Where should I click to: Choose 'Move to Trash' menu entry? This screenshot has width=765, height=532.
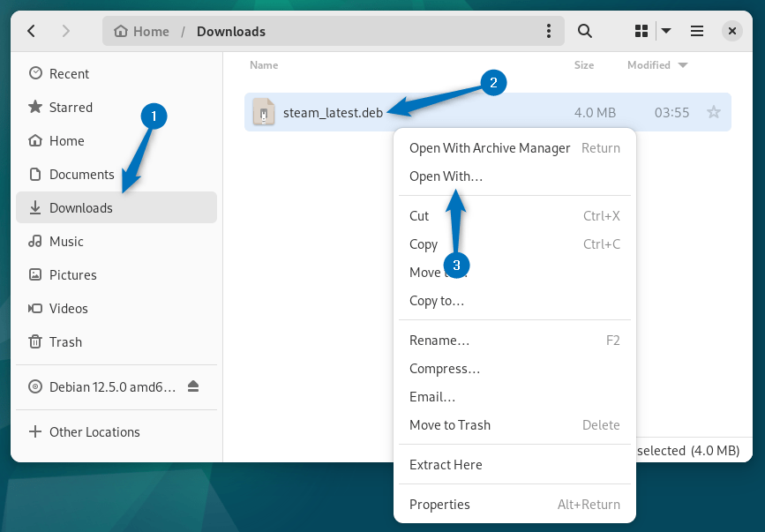pyautogui.click(x=449, y=425)
